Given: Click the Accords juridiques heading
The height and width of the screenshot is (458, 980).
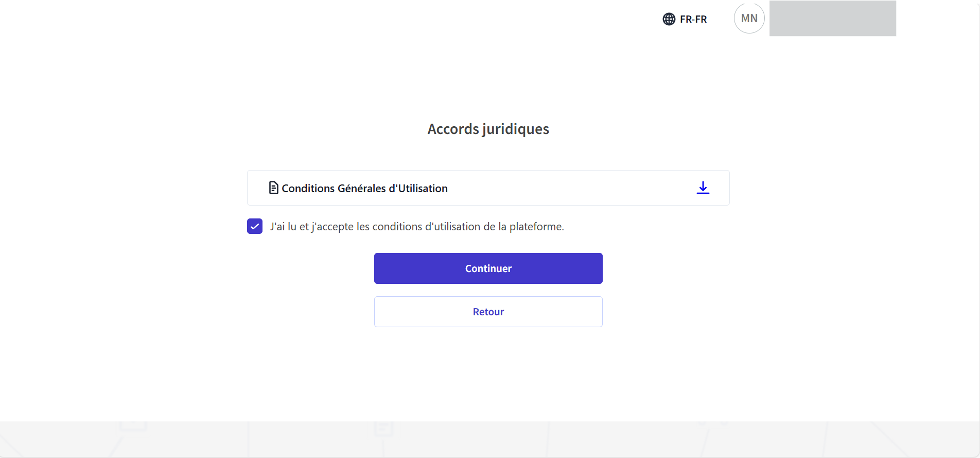Looking at the screenshot, I should (488, 129).
